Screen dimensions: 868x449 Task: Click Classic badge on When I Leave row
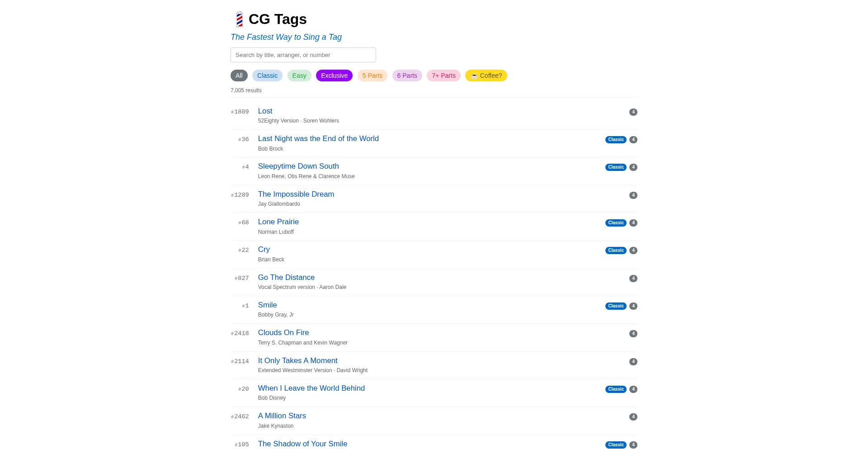click(616, 389)
